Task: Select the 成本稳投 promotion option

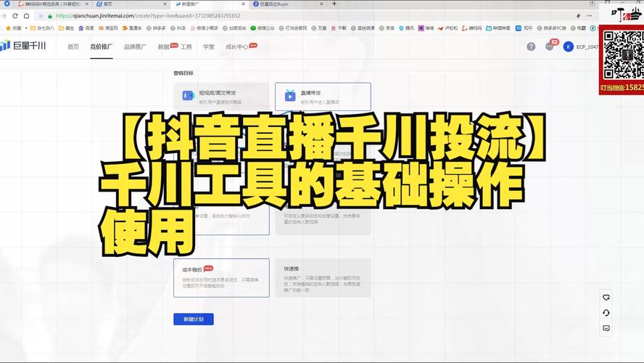Action: click(221, 278)
